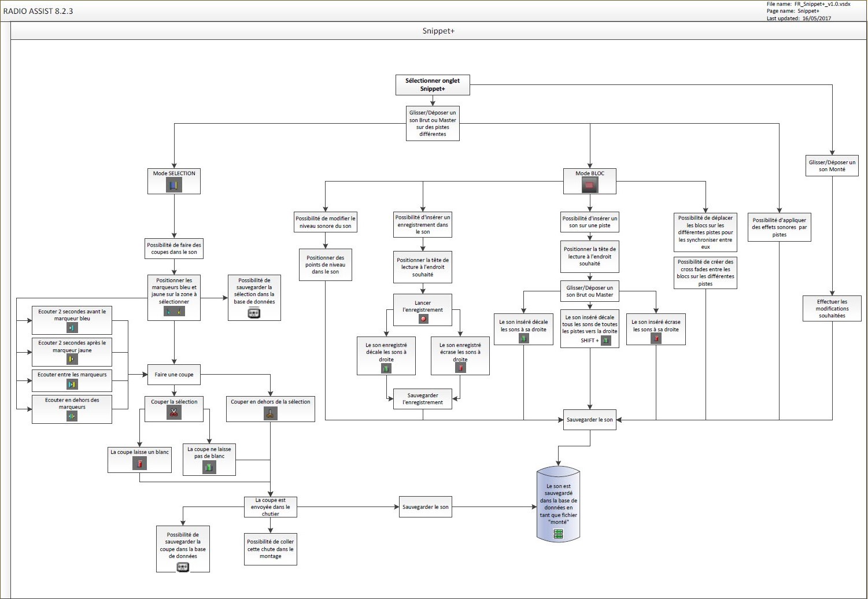Click the red block icon under Mode BLOC
This screenshot has height=599, width=868.
point(589,185)
